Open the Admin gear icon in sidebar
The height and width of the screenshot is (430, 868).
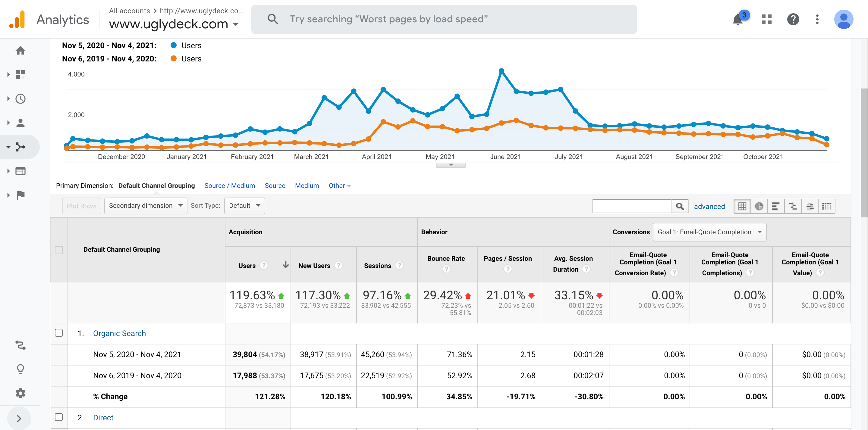point(20,393)
